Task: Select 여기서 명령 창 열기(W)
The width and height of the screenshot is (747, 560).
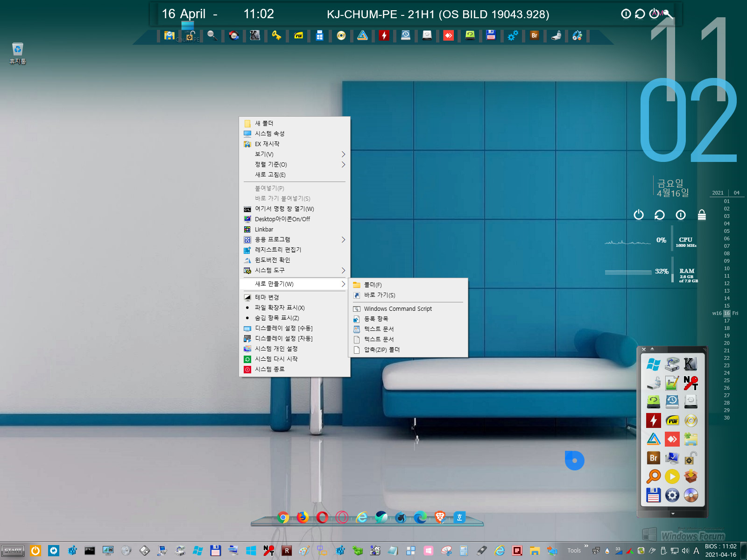Action: click(x=295, y=209)
